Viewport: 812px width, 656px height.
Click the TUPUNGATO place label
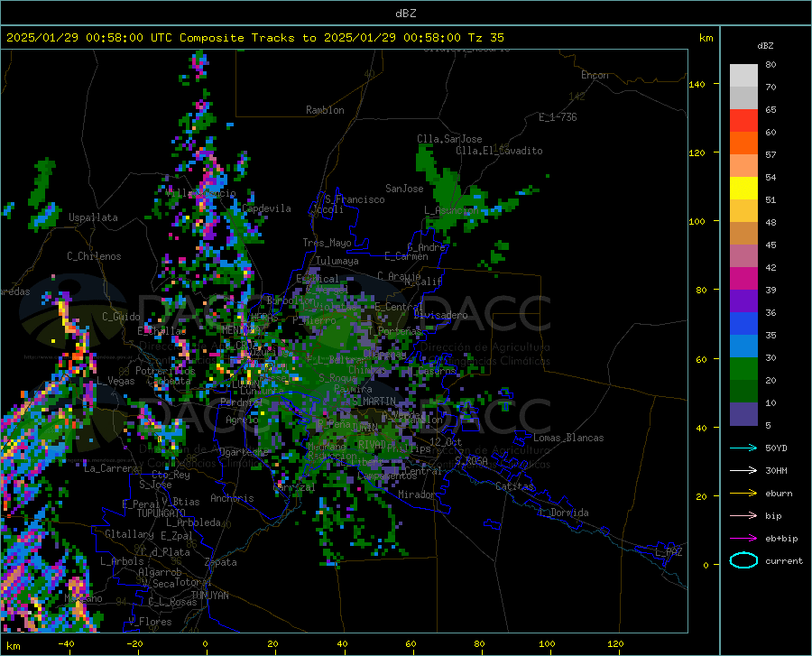161,513
